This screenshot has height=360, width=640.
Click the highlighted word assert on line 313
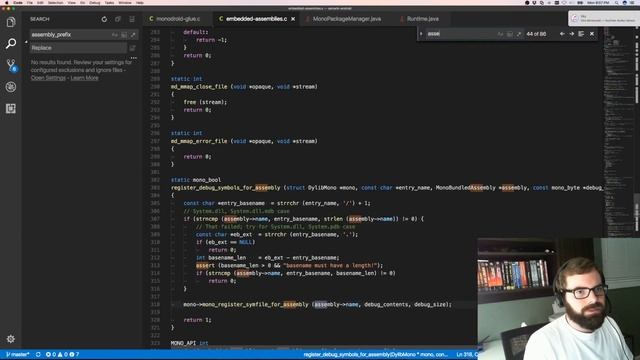[x=205, y=266]
